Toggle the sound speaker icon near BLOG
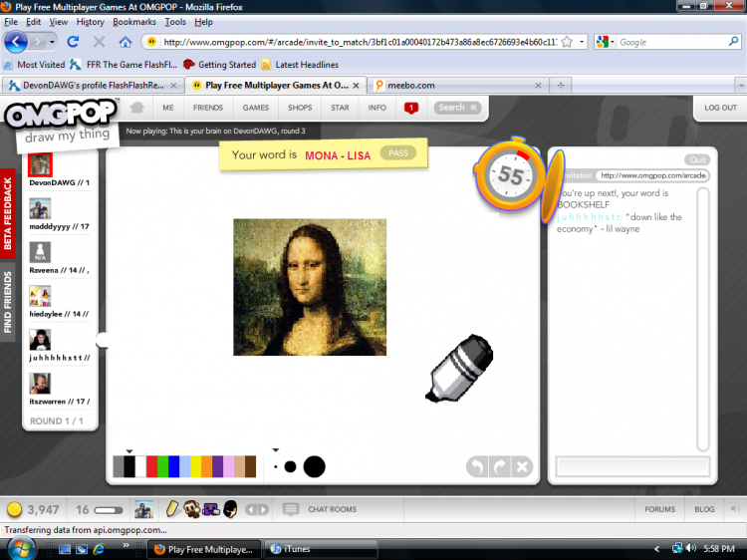Screen dimensions: 747x560 coord(735,509)
